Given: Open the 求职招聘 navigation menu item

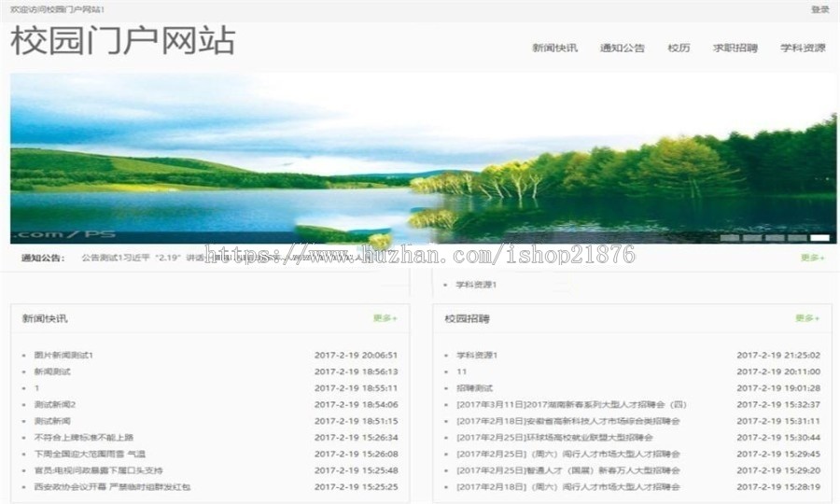Looking at the screenshot, I should 735,49.
